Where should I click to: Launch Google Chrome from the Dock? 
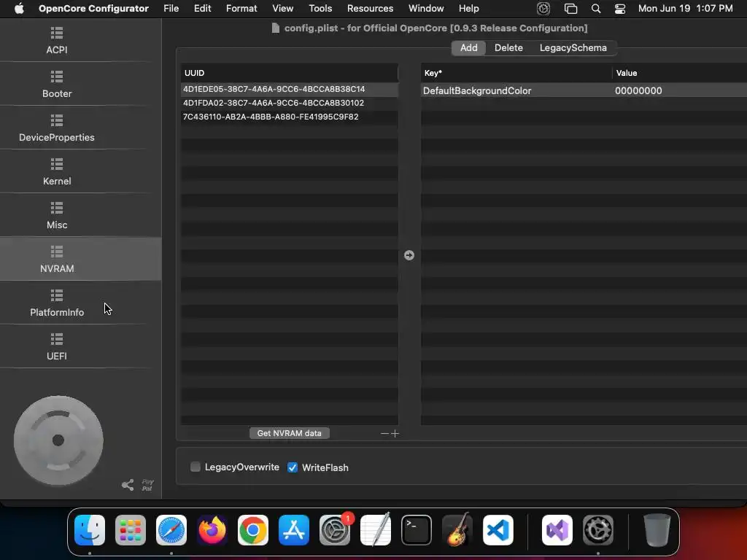coord(253,530)
